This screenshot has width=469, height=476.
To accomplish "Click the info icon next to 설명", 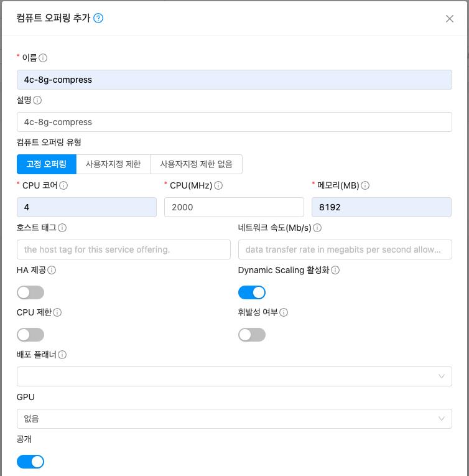I will pos(37,100).
